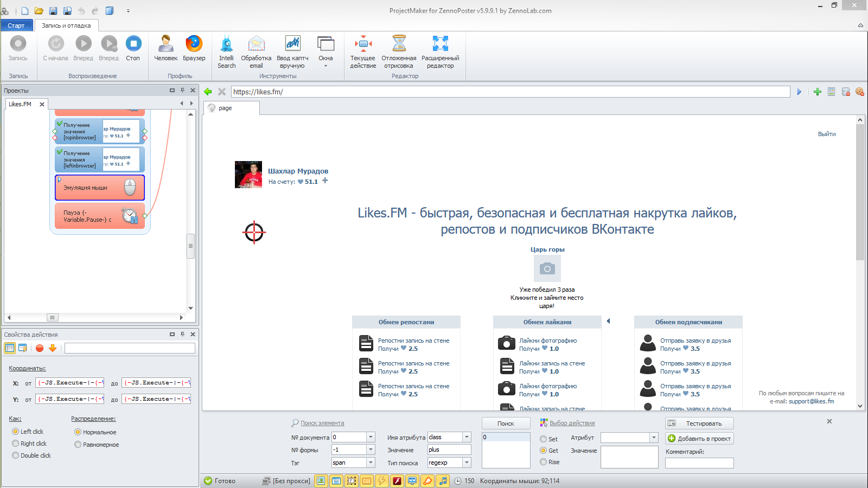Navigate to the URL with the blue go arrow
The width and height of the screenshot is (868, 488).
[799, 92]
